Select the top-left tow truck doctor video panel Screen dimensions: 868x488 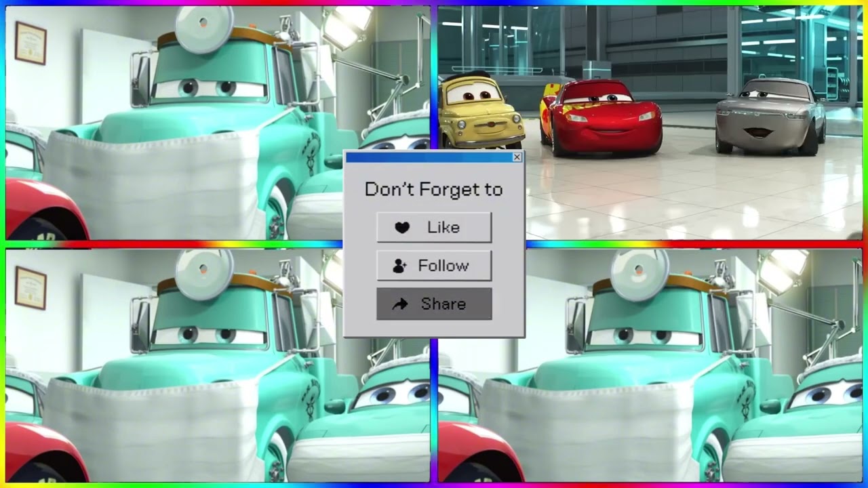tap(217, 123)
